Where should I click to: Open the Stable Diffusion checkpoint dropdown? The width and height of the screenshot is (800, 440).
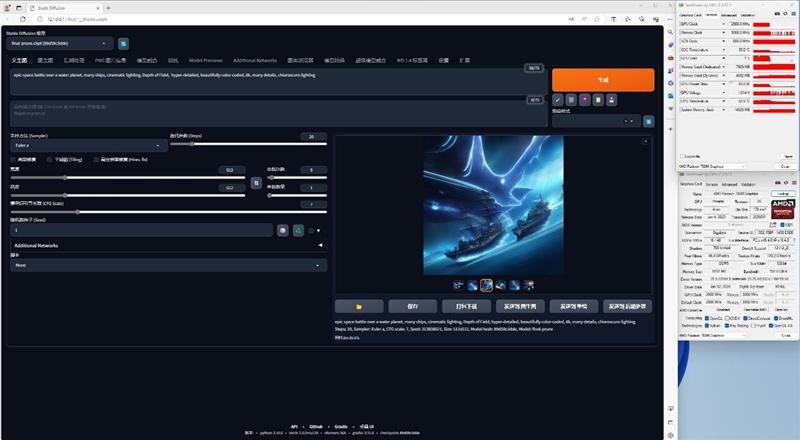point(62,43)
